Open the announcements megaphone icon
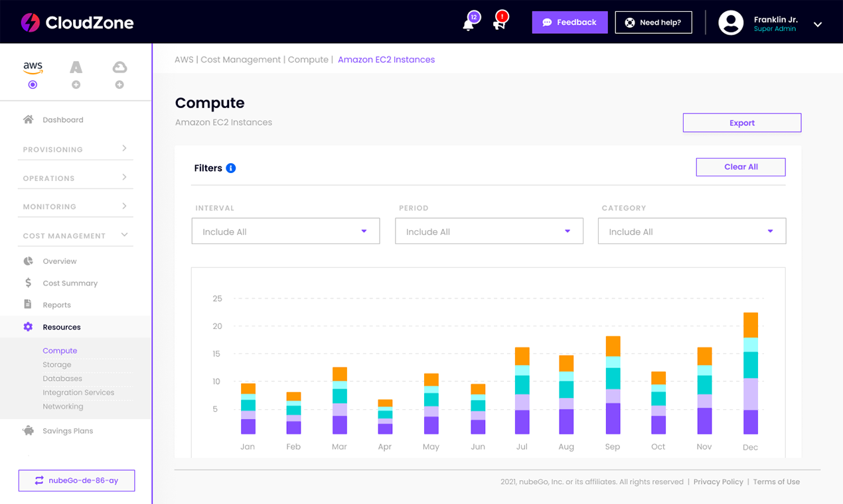843x504 pixels. 499,23
